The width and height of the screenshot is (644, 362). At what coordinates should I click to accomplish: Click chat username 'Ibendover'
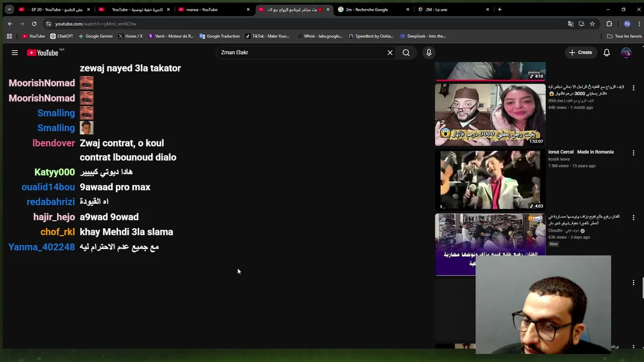pos(53,143)
